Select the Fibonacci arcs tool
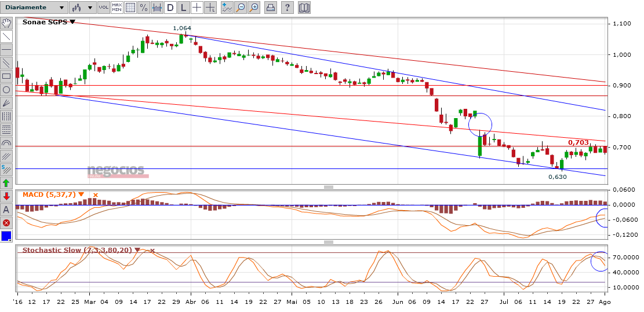 click(x=6, y=142)
